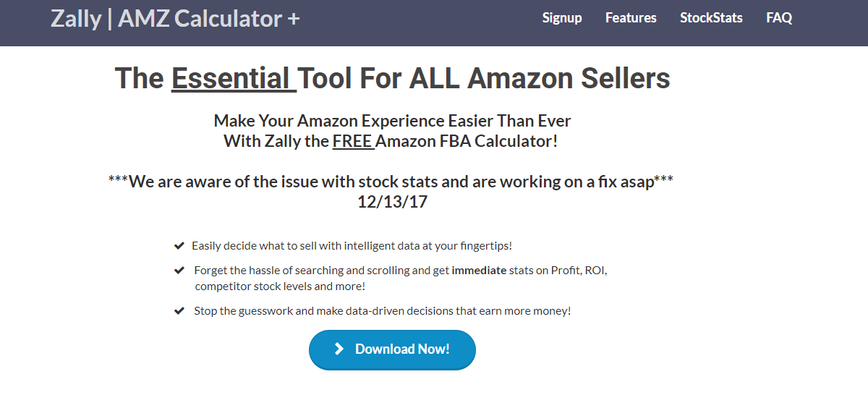Click the 12/13/17 date text
The image size is (868, 395).
pos(392,201)
